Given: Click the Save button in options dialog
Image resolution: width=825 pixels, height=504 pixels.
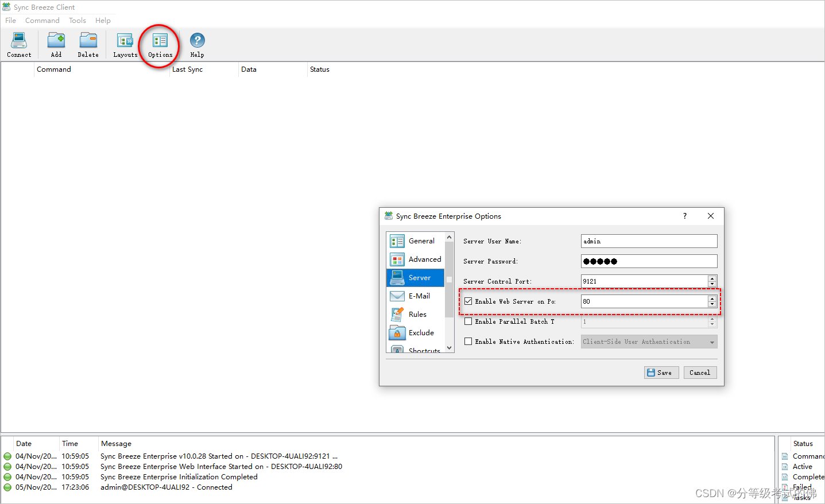Looking at the screenshot, I should click(661, 373).
